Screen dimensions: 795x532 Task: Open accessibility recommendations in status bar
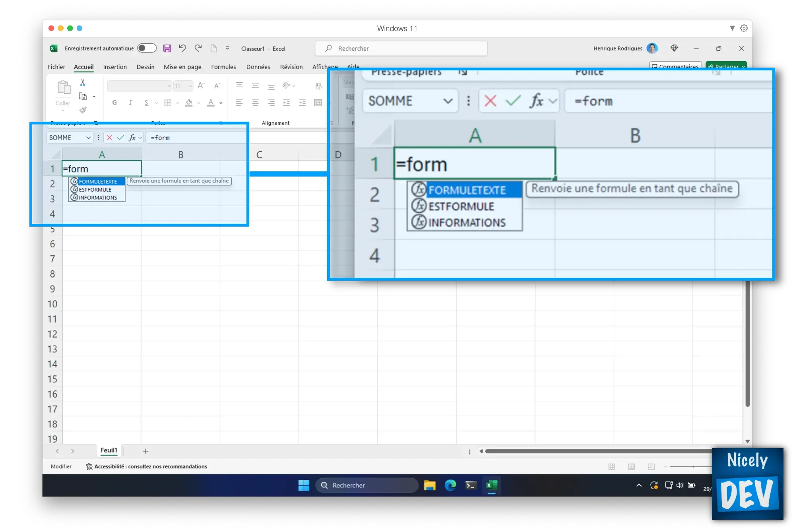tap(147, 466)
